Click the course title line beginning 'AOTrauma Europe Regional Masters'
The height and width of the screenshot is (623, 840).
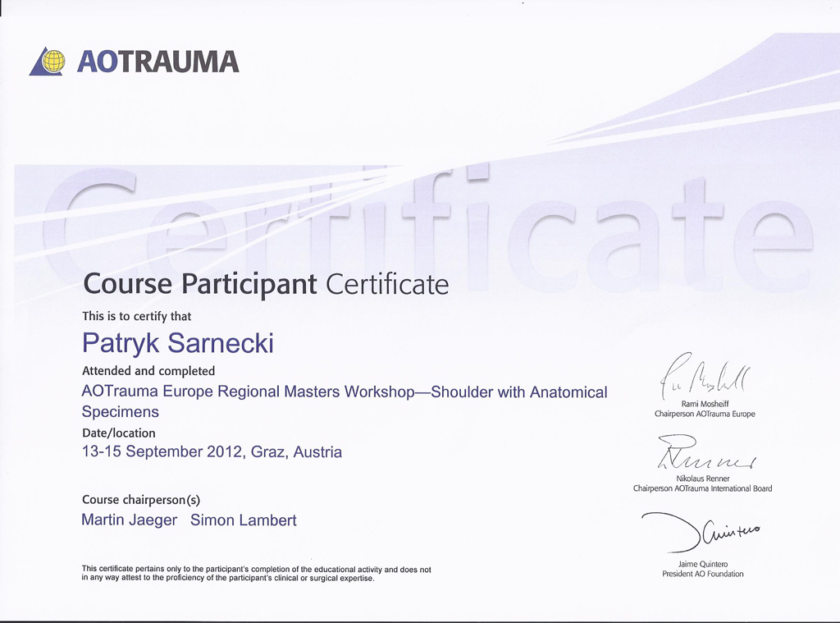[x=345, y=392]
